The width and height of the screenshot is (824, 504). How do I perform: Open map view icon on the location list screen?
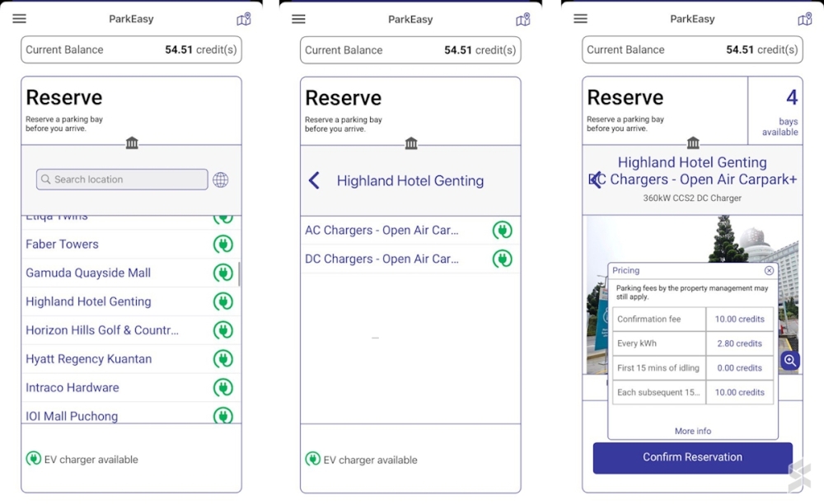pos(244,20)
